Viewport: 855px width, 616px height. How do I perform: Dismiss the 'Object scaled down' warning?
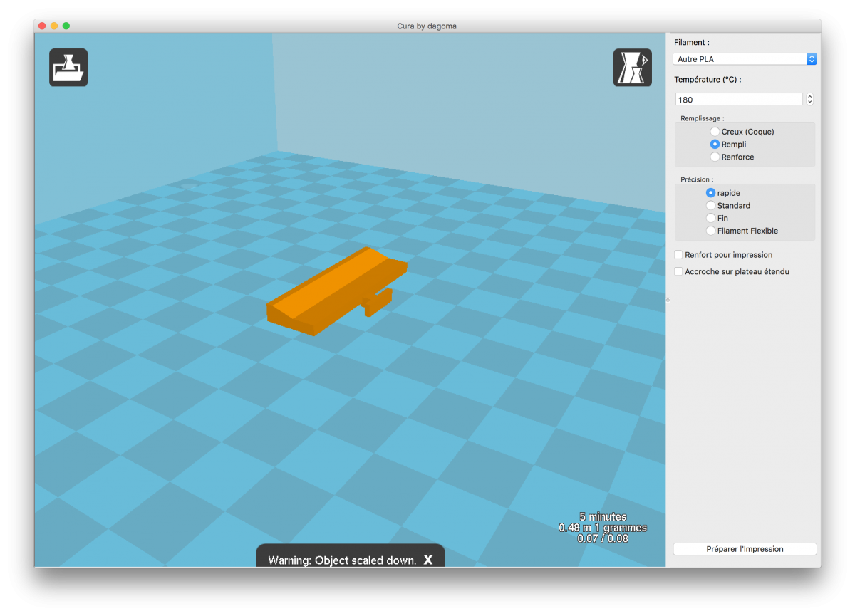pos(428,560)
